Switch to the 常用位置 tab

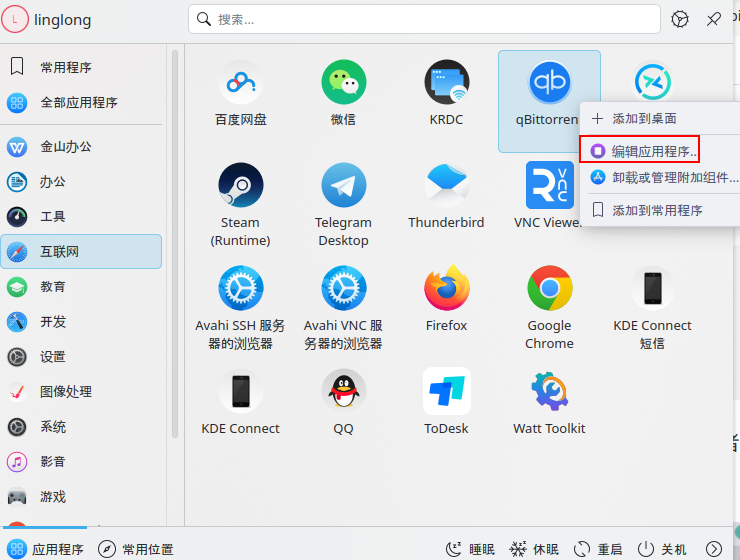click(x=136, y=549)
